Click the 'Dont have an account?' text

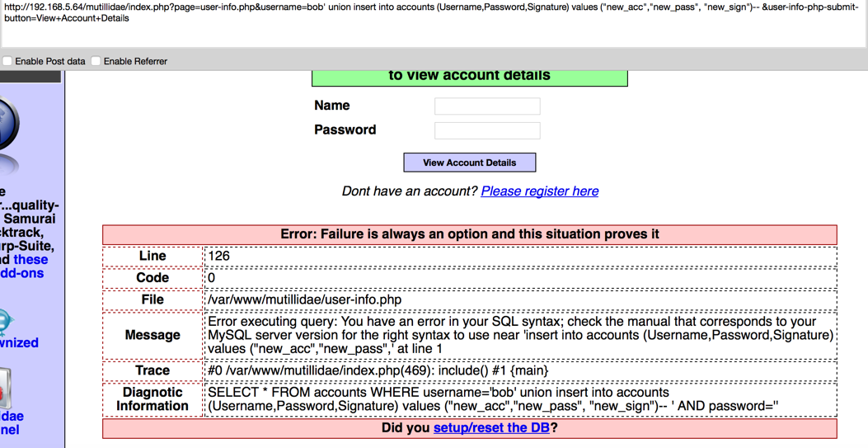(410, 191)
